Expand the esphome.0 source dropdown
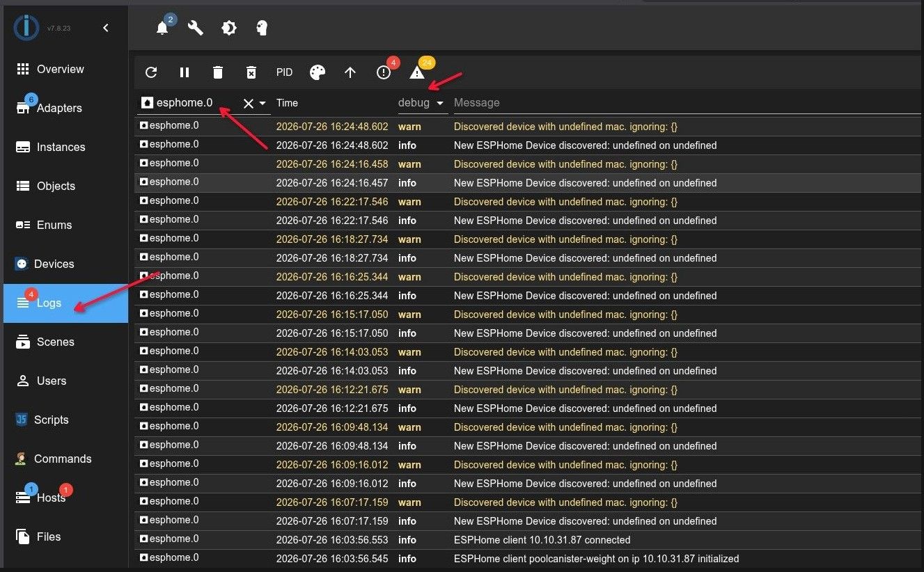Viewport: 924px width, 572px height. pyautogui.click(x=263, y=103)
